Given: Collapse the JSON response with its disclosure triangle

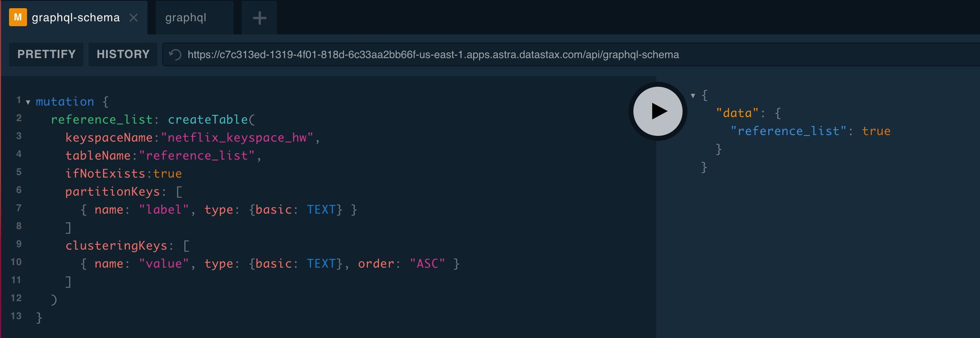Looking at the screenshot, I should [x=693, y=95].
